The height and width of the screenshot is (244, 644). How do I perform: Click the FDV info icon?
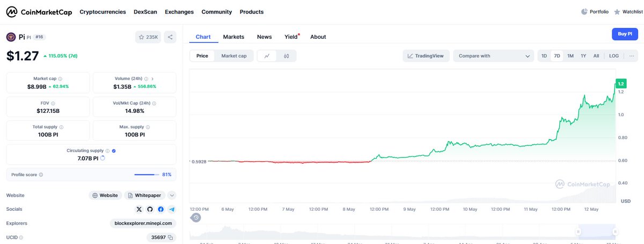53,103
